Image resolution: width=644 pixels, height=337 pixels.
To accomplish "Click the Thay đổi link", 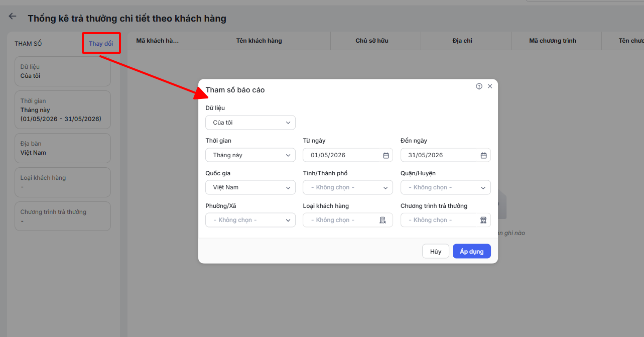I will tap(101, 44).
